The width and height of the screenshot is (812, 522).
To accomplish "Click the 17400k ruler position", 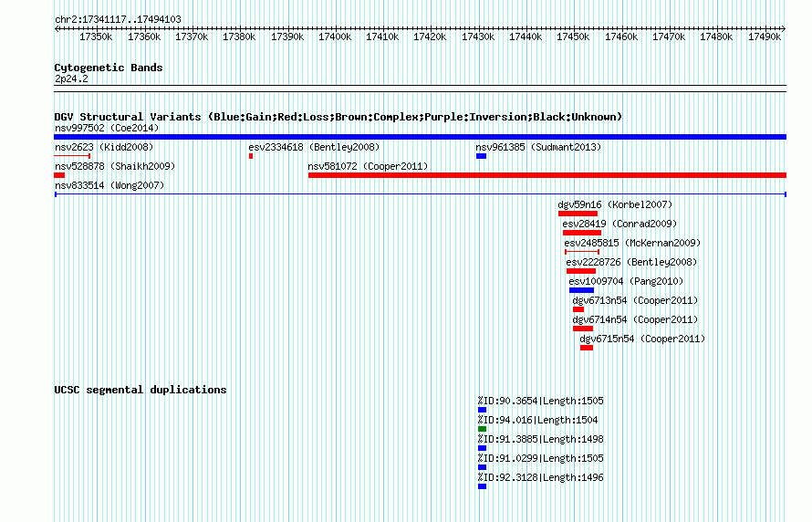I will (335, 37).
